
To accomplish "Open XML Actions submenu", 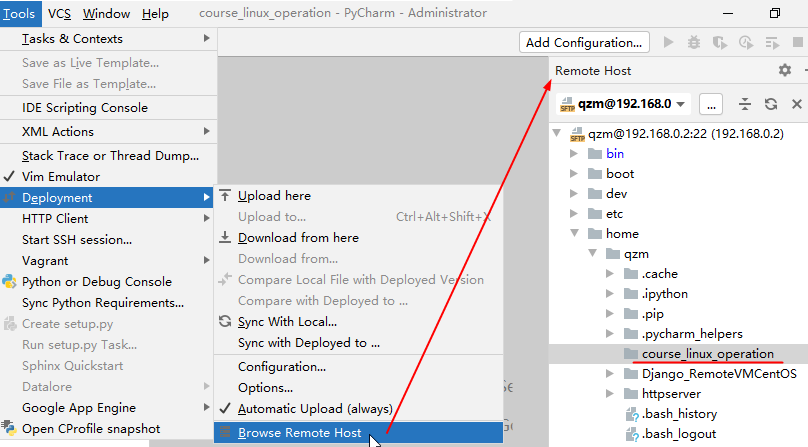I will coord(108,131).
